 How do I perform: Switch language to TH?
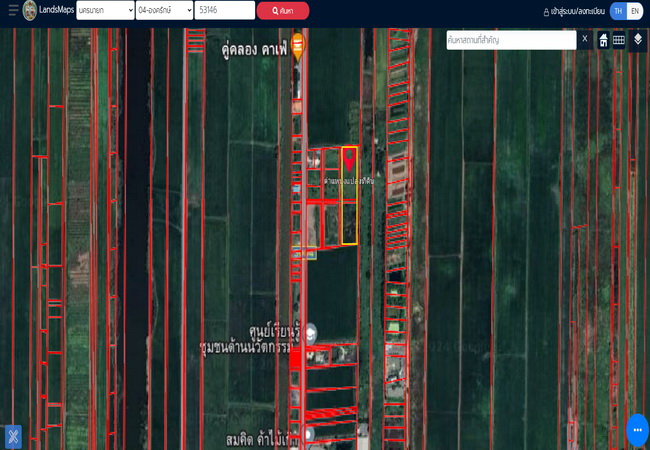coord(618,11)
